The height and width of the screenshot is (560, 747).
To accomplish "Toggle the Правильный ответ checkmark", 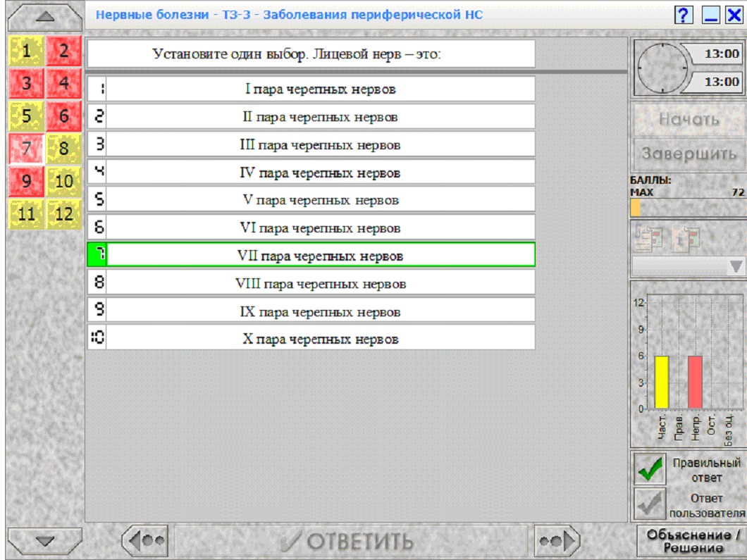I will click(650, 469).
